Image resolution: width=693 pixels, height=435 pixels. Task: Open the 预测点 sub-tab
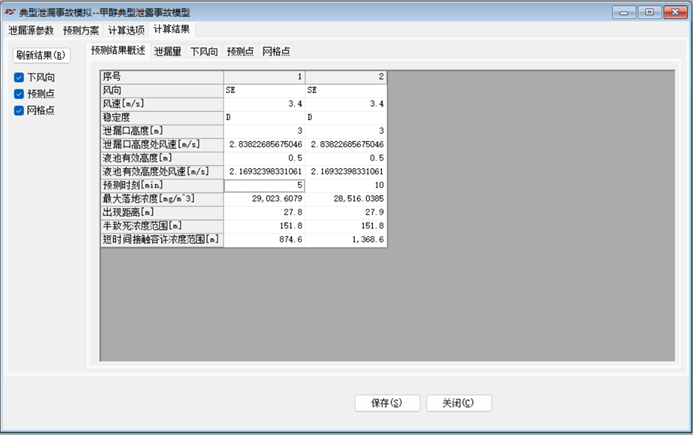[240, 51]
